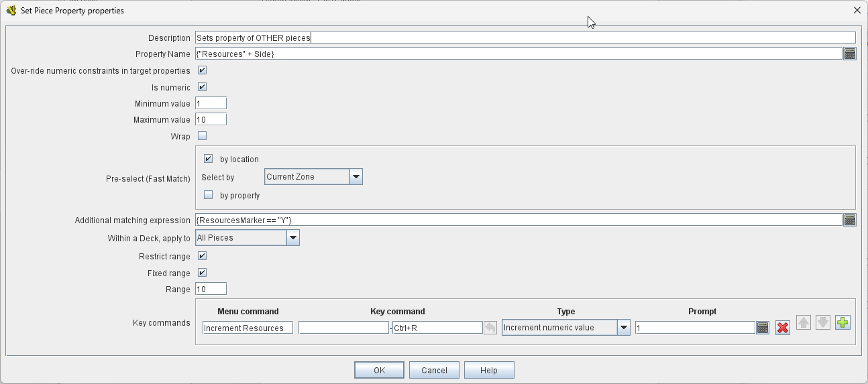This screenshot has width=868, height=384.
Task: Undo the Ctrl+R key command entry
Action: 490,328
